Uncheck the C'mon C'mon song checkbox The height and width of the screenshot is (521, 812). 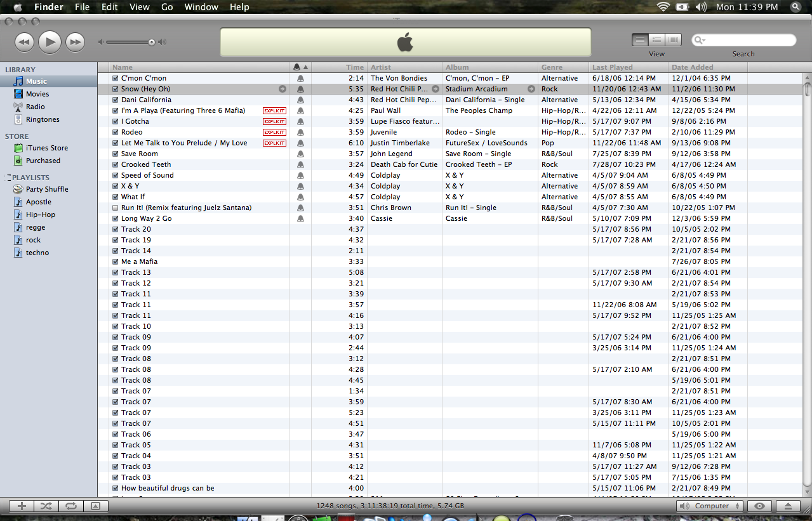(x=115, y=78)
